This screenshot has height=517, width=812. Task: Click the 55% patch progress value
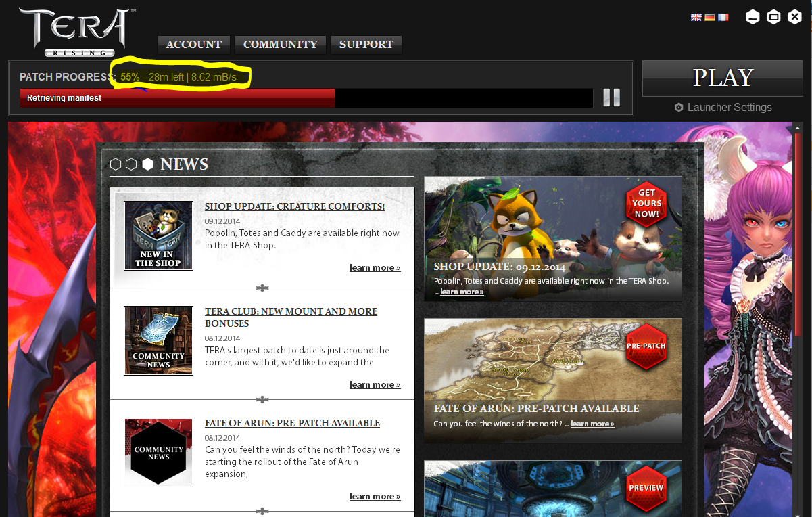[x=130, y=77]
